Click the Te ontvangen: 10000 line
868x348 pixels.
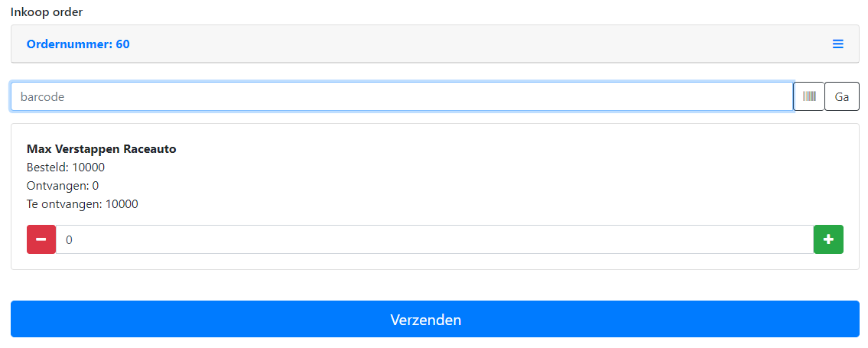pyautogui.click(x=83, y=204)
